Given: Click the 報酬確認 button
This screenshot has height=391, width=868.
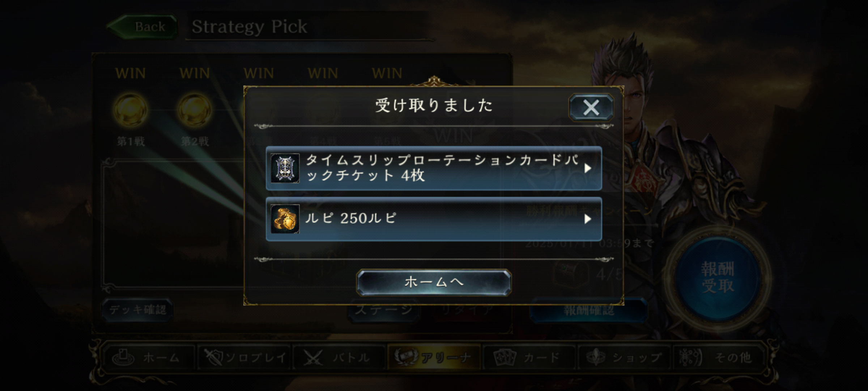Looking at the screenshot, I should coord(589,310).
